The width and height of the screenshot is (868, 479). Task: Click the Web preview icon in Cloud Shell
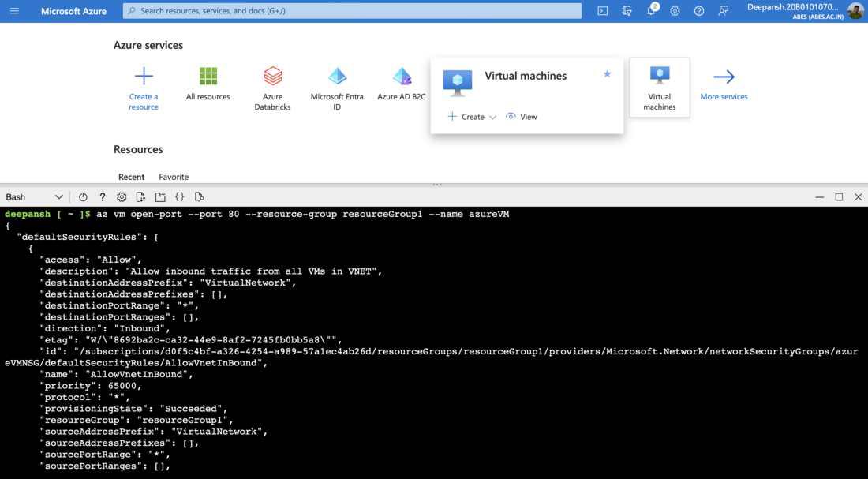coord(200,197)
